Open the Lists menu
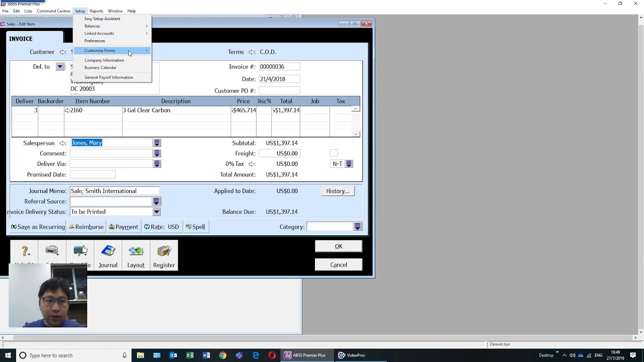This screenshot has height=362, width=644. tap(28, 11)
